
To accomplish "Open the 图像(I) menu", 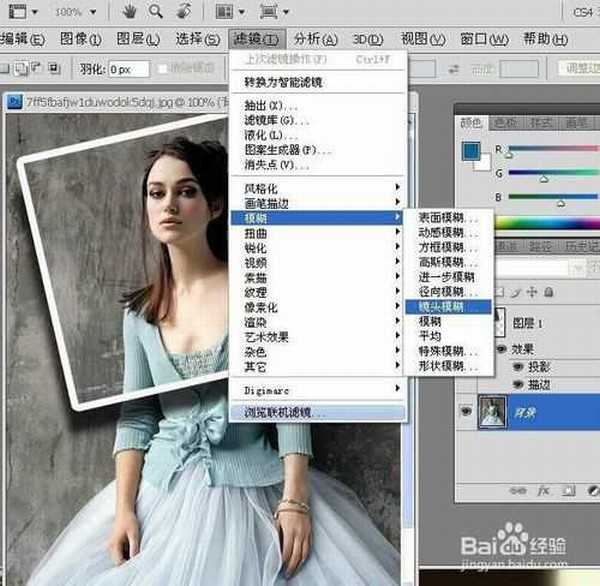I will tap(80, 39).
